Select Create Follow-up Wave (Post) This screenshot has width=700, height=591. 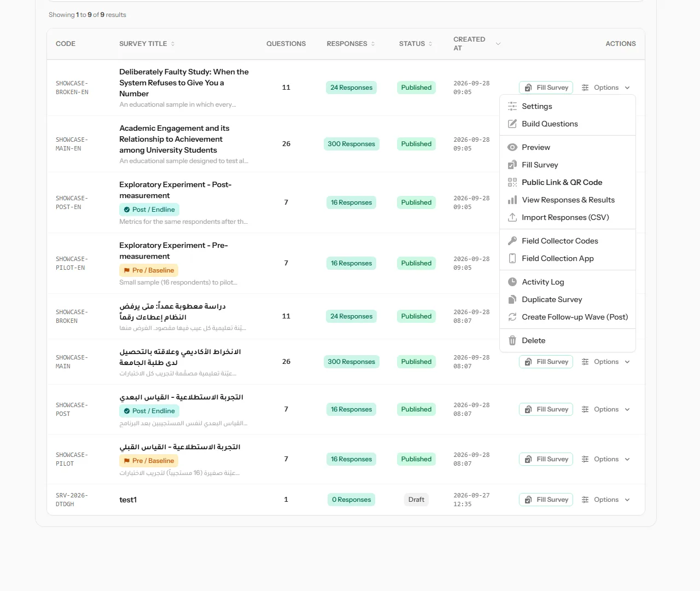tap(567, 317)
